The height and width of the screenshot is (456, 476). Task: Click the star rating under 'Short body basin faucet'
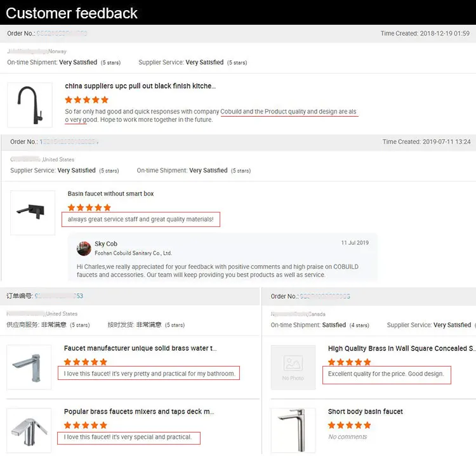(349, 425)
